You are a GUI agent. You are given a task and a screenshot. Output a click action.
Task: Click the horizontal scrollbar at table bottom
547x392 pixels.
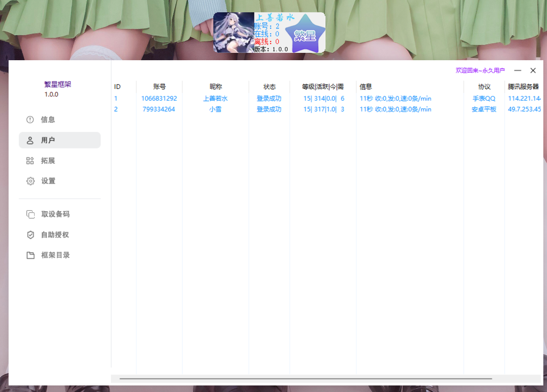point(305,379)
